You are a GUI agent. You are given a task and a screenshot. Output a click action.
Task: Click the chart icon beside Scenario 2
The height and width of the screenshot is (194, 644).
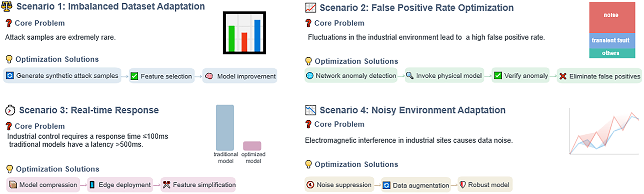click(x=310, y=8)
